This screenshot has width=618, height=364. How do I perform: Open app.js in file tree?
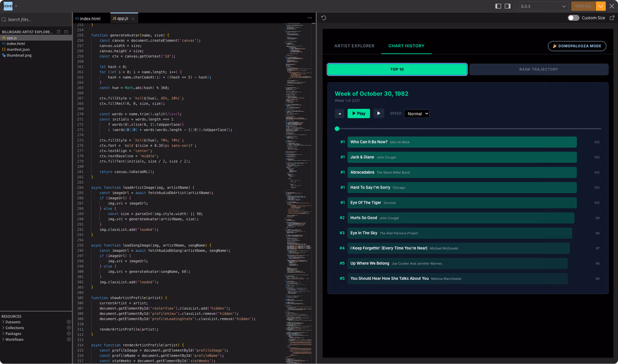pyautogui.click(x=36, y=38)
